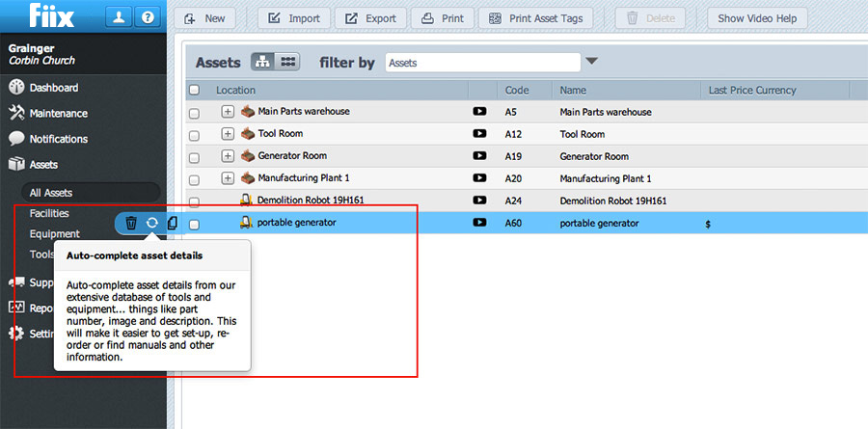The width and height of the screenshot is (868, 429).
Task: Click the Show Video Help button
Action: pos(757,18)
